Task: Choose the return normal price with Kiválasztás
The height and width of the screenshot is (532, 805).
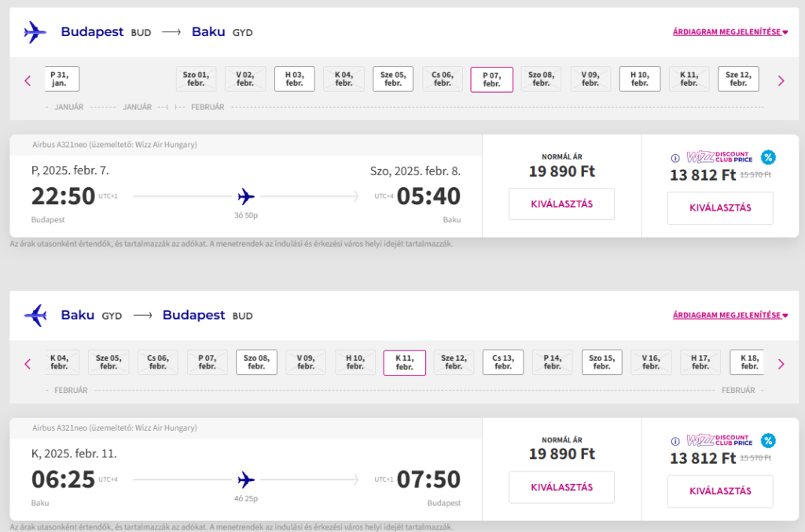Action: click(x=561, y=487)
